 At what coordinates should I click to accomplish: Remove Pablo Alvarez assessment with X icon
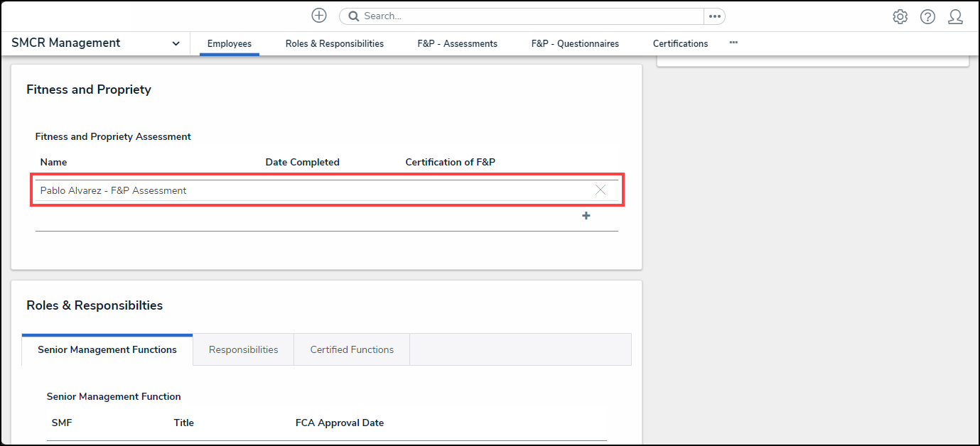[x=601, y=190]
